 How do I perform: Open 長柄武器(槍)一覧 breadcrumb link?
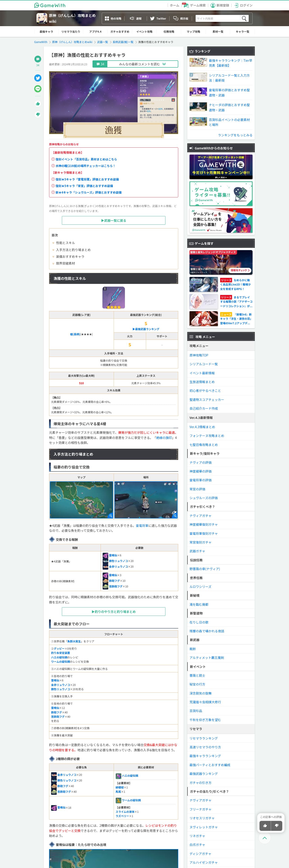coord(123,42)
